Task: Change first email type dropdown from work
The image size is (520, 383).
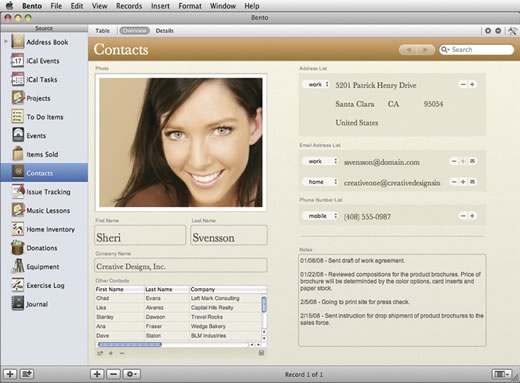Action: point(321,161)
